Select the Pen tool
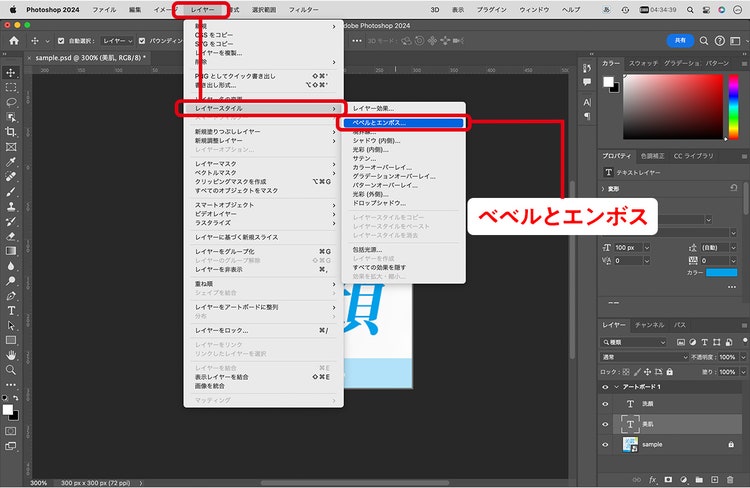Screen dimensions: 750x488 tap(11, 296)
